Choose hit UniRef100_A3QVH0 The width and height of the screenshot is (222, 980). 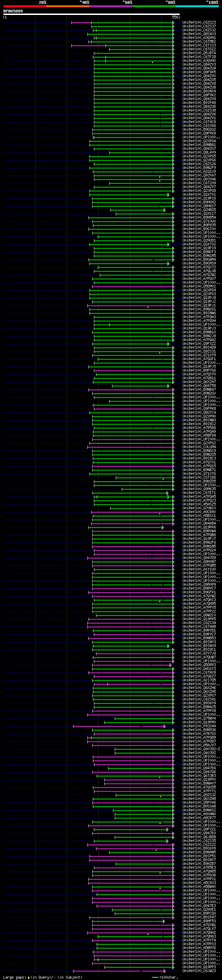pos(199,61)
